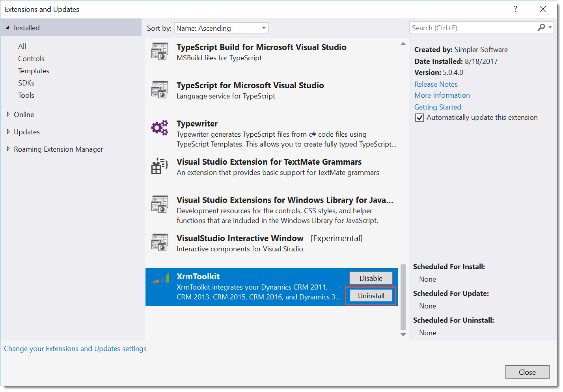The image size is (563, 392).
Task: Expand the Updates category
Action: [x=8, y=132]
